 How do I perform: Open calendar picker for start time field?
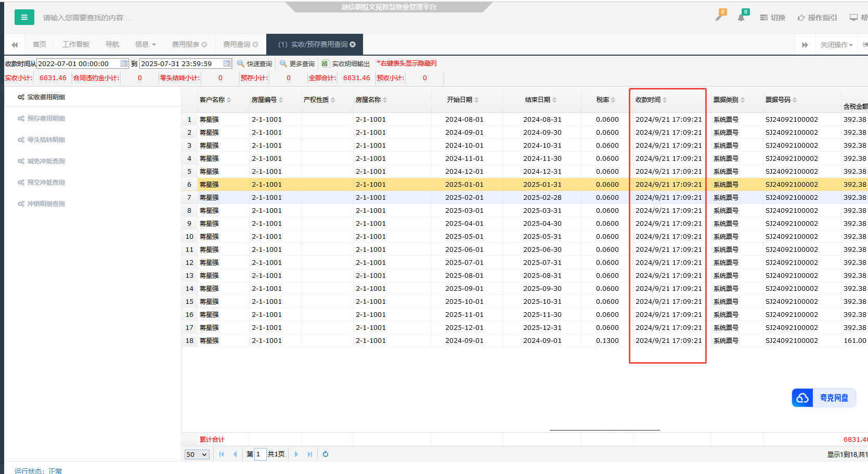(124, 63)
